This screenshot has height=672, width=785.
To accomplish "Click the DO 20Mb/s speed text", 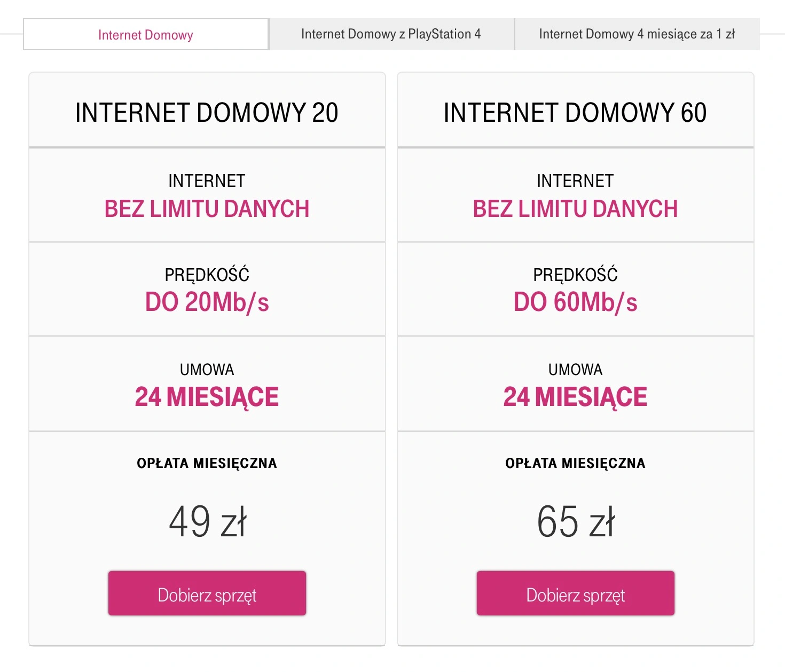I will (x=207, y=302).
